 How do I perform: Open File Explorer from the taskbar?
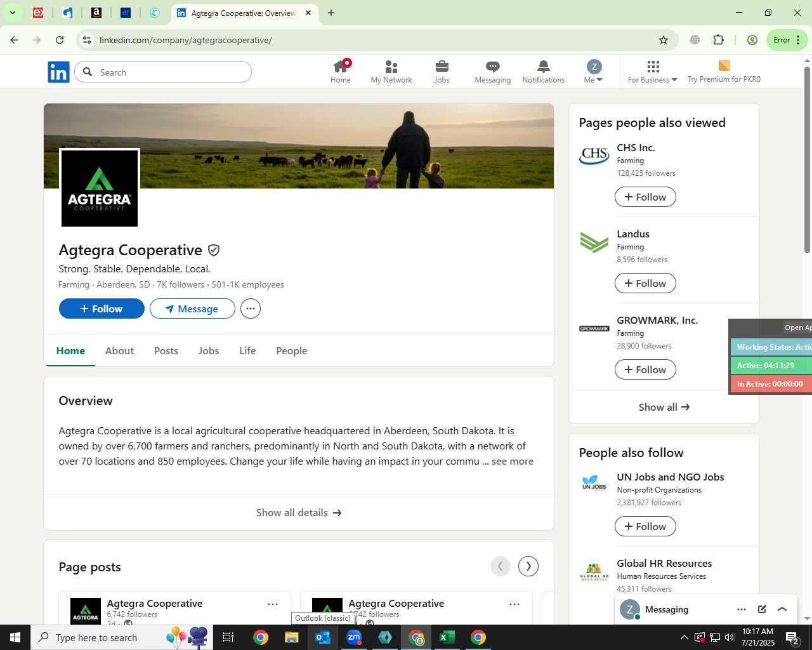291,637
